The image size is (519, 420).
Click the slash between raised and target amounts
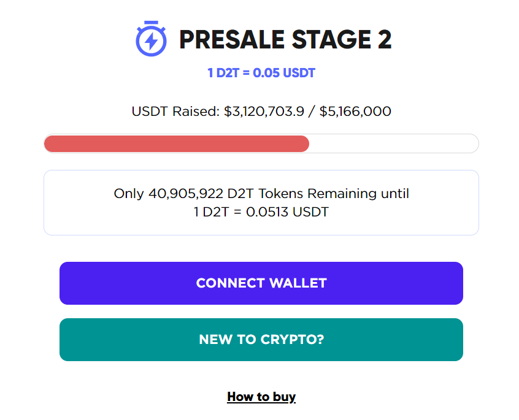point(312,112)
